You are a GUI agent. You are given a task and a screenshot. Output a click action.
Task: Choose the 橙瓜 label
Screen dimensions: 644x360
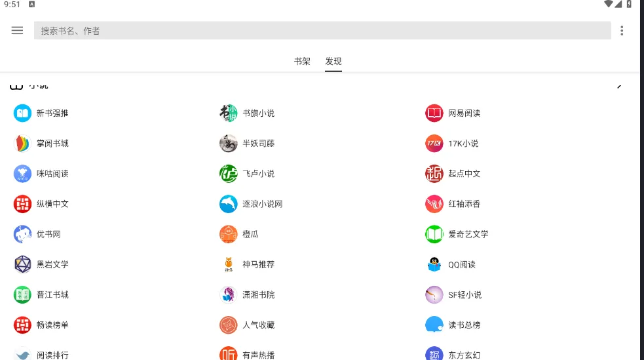pos(250,234)
